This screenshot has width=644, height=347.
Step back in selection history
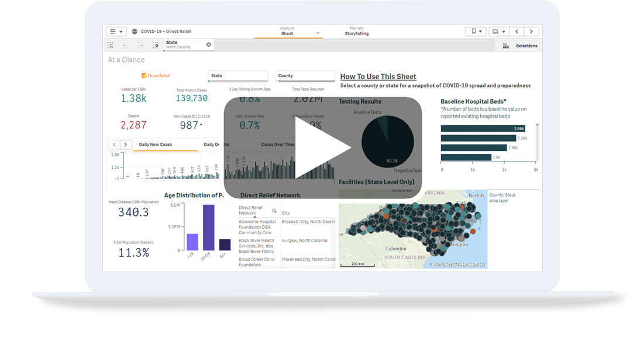point(125,45)
